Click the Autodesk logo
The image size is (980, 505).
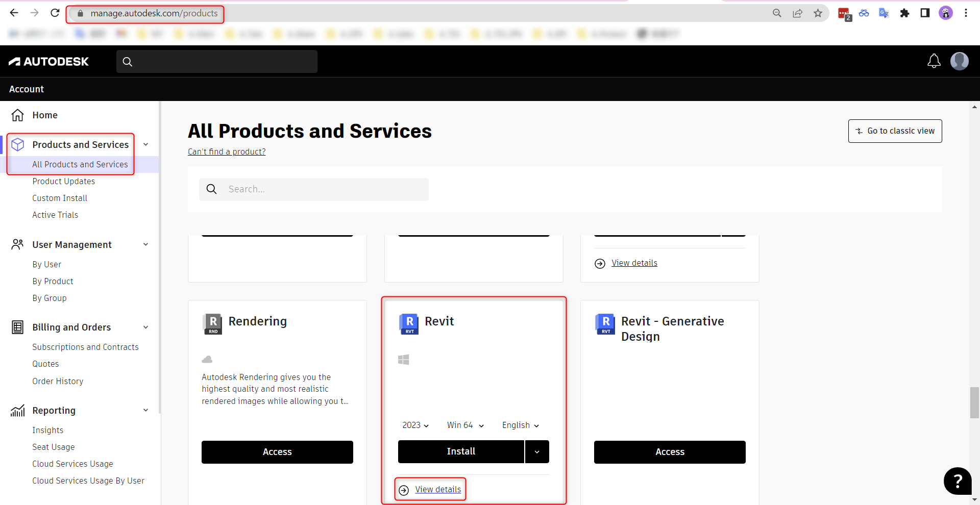[x=49, y=62]
